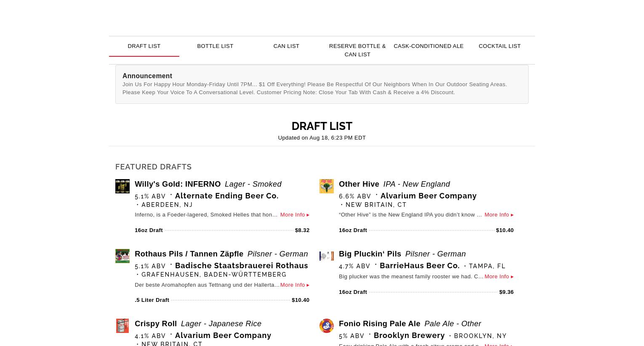The height and width of the screenshot is (346, 644).
Task: Expand More Info for Willy's Gold: INFERNO
Action: click(295, 215)
